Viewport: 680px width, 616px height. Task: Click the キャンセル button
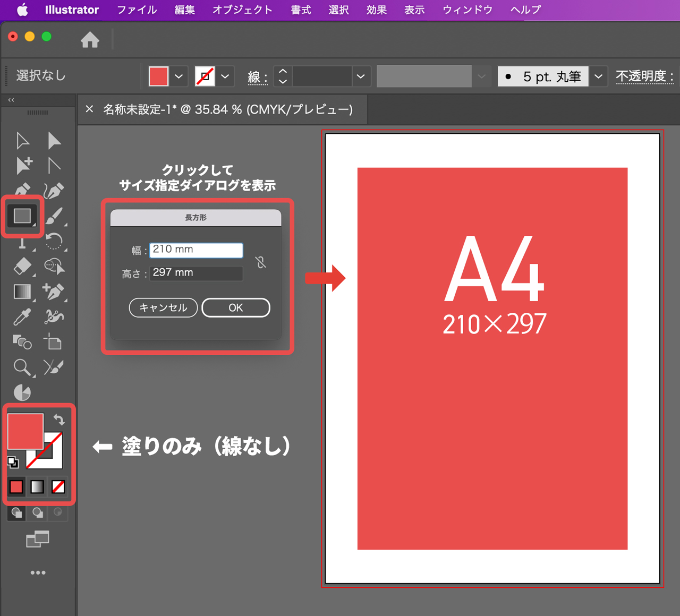(163, 307)
